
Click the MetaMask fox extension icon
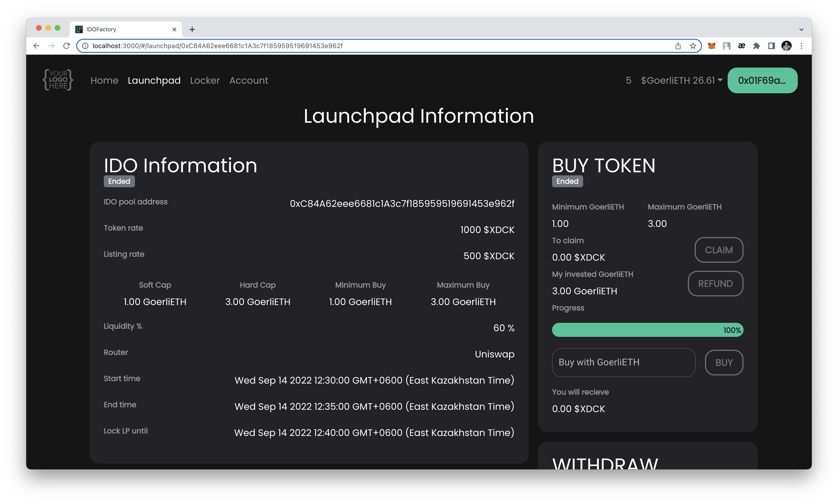tap(711, 46)
